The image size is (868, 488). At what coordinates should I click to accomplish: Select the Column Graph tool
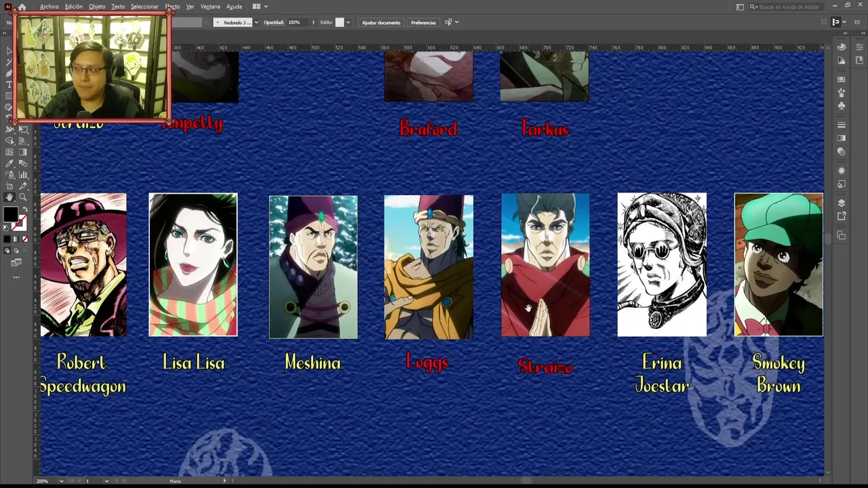click(x=22, y=174)
